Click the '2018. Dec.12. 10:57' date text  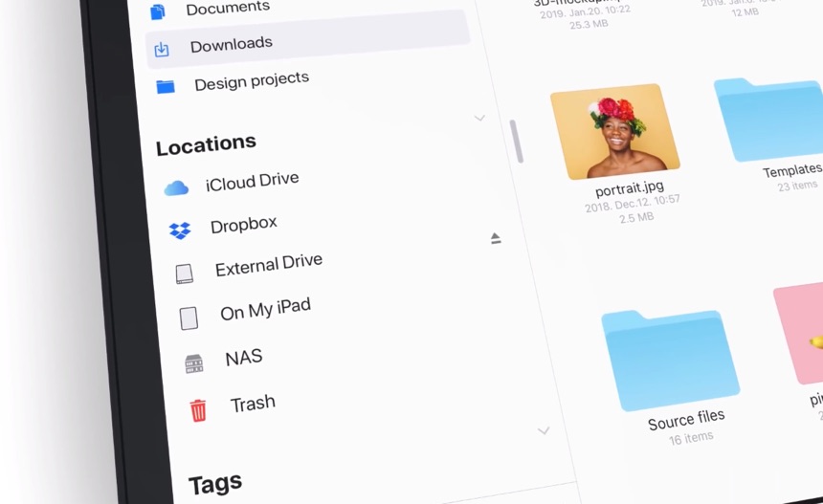(x=633, y=204)
